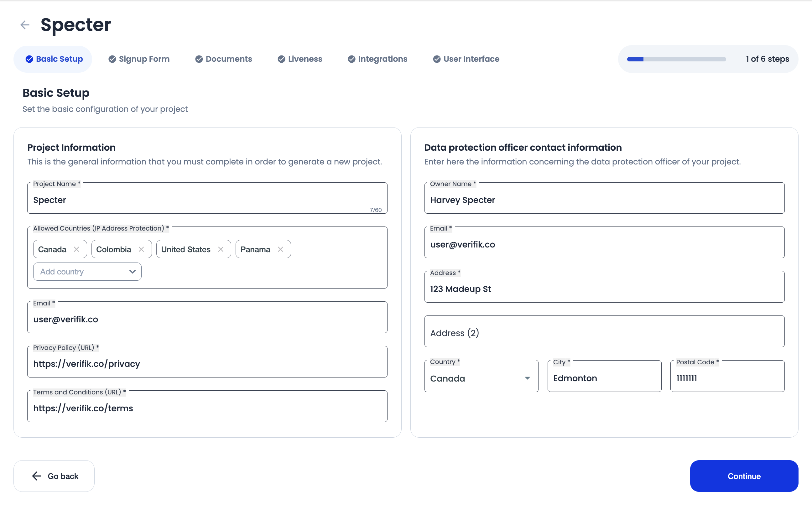The height and width of the screenshot is (505, 812).
Task: Click the back arrow next to Specter title
Action: [x=25, y=25]
